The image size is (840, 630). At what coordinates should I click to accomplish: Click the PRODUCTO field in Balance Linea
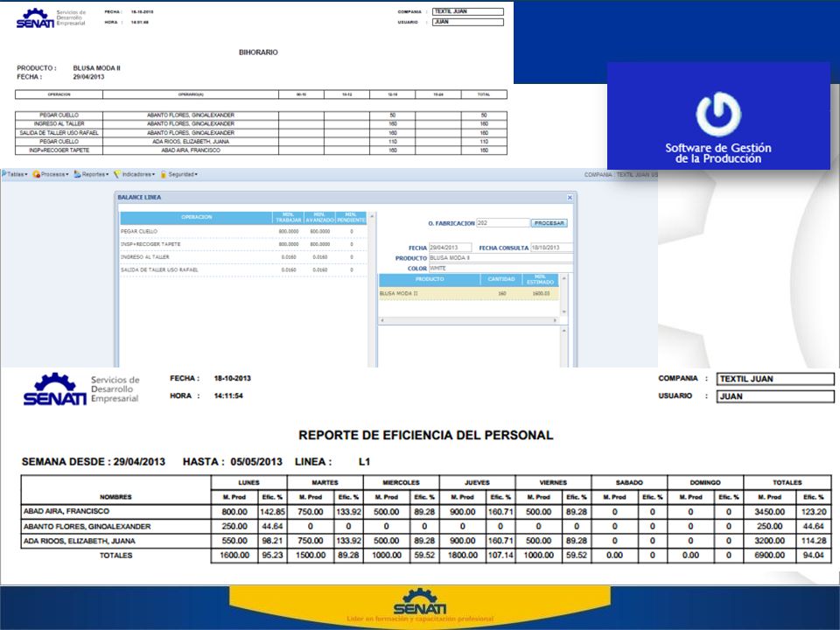[500, 257]
